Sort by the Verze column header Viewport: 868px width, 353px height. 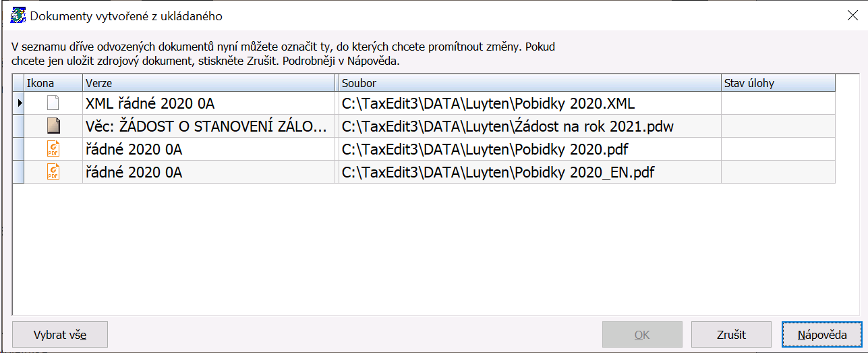(209, 83)
